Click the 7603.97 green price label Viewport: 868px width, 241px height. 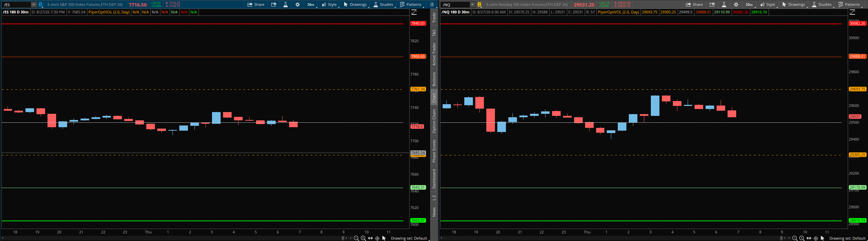point(418,220)
